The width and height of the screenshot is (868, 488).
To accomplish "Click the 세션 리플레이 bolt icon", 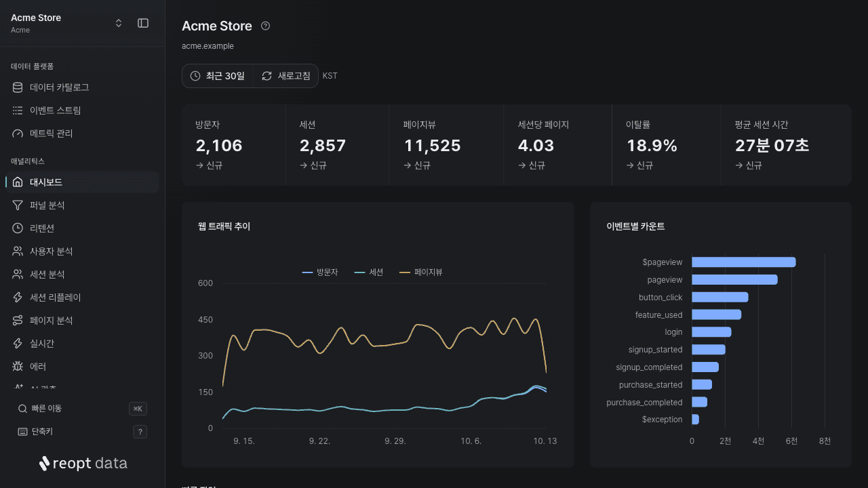I will [x=18, y=298].
